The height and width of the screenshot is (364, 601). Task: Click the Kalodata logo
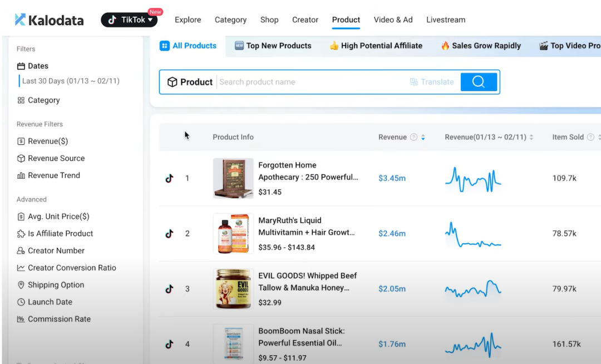[49, 20]
